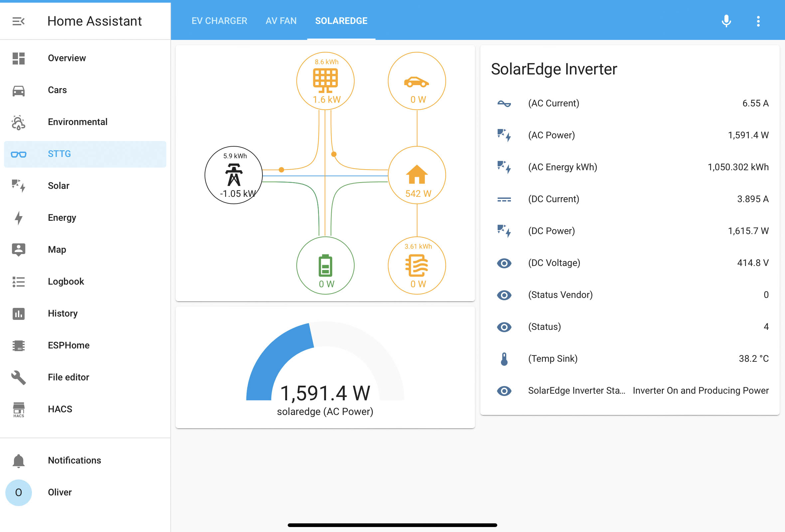Viewport: 785px width, 532px height.
Task: Select the STTG glasses icon
Action: click(x=19, y=154)
